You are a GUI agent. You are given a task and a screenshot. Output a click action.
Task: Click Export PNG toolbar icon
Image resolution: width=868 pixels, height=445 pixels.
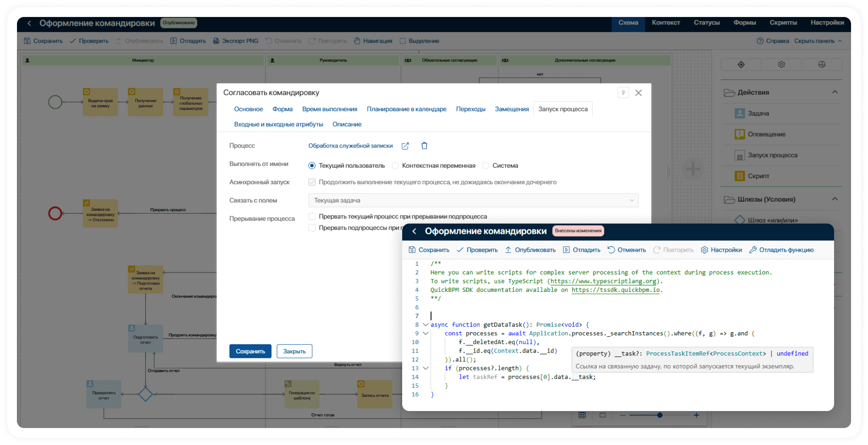pos(216,41)
